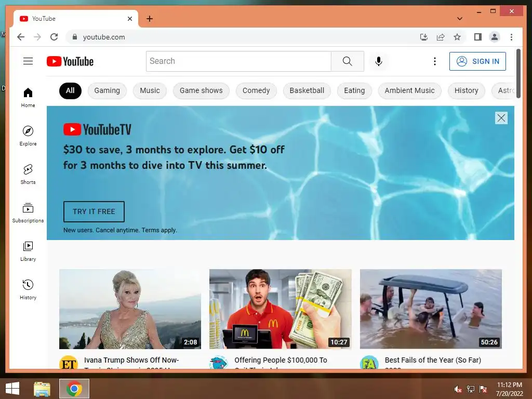Open the golf cart fails video thumbnail

click(431, 309)
